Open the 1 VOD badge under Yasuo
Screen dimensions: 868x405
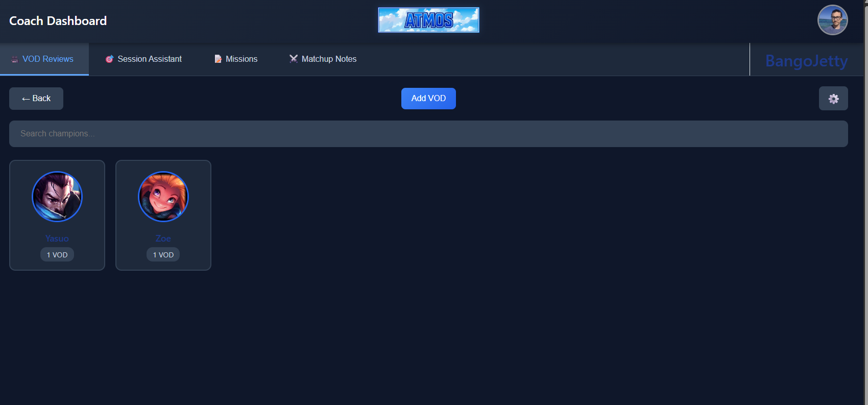click(57, 255)
